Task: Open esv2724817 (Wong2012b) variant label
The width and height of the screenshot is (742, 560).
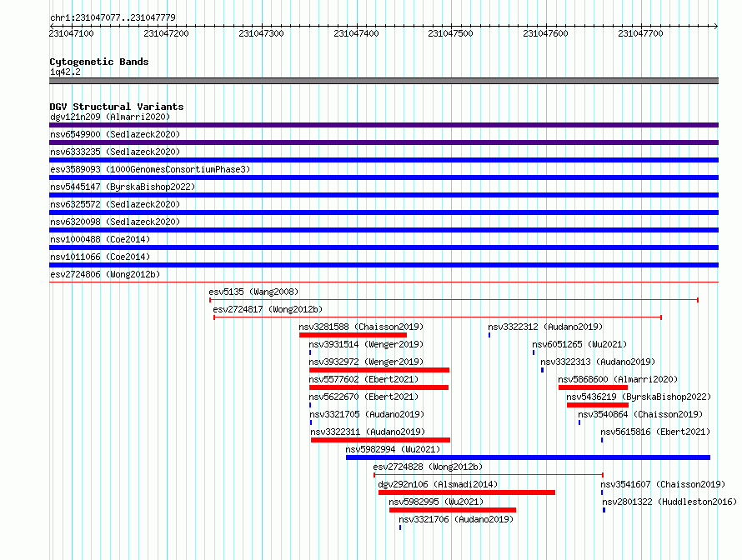Action: (268, 309)
